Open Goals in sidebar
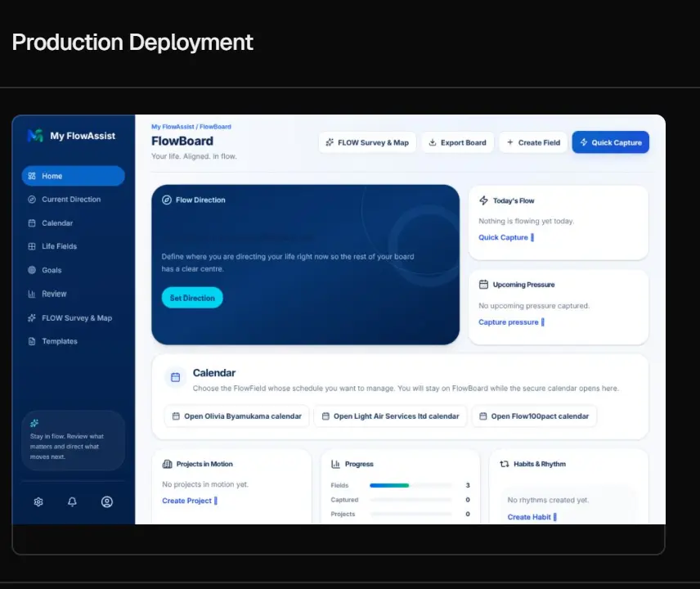 (x=74, y=270)
